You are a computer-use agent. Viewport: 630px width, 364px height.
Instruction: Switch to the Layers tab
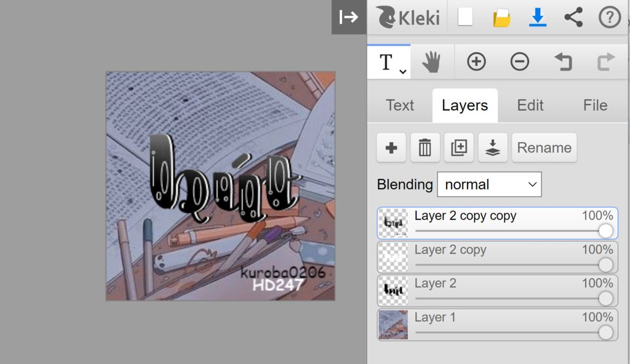[465, 105]
